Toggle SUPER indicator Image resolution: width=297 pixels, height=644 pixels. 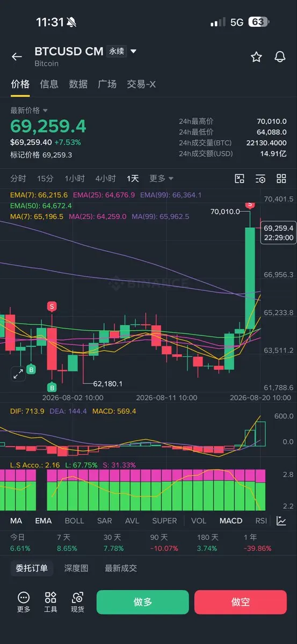[164, 521]
